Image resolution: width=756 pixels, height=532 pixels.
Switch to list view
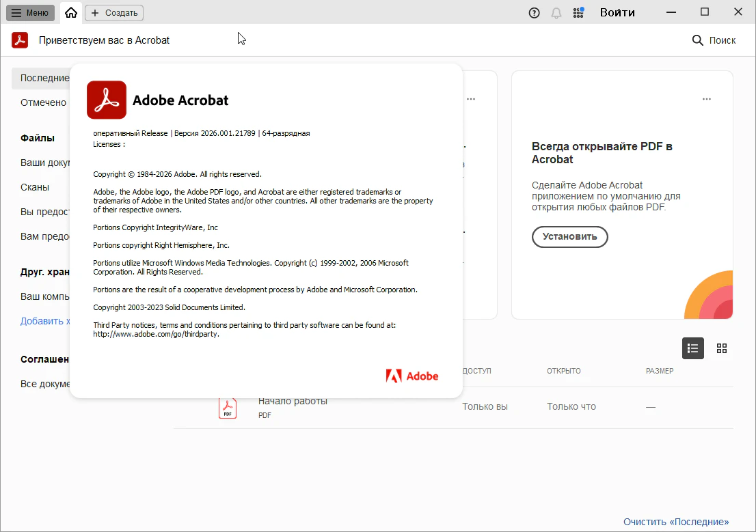coord(693,348)
